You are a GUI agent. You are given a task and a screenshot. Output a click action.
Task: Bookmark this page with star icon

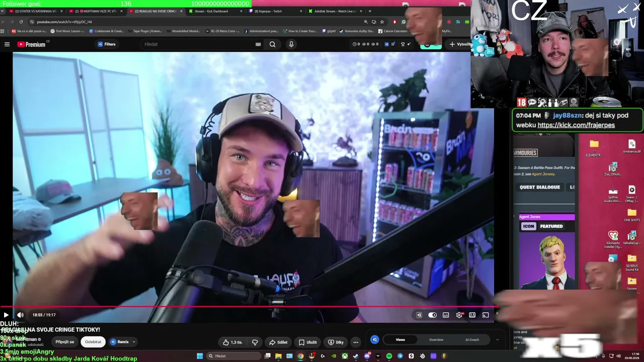click(x=382, y=22)
